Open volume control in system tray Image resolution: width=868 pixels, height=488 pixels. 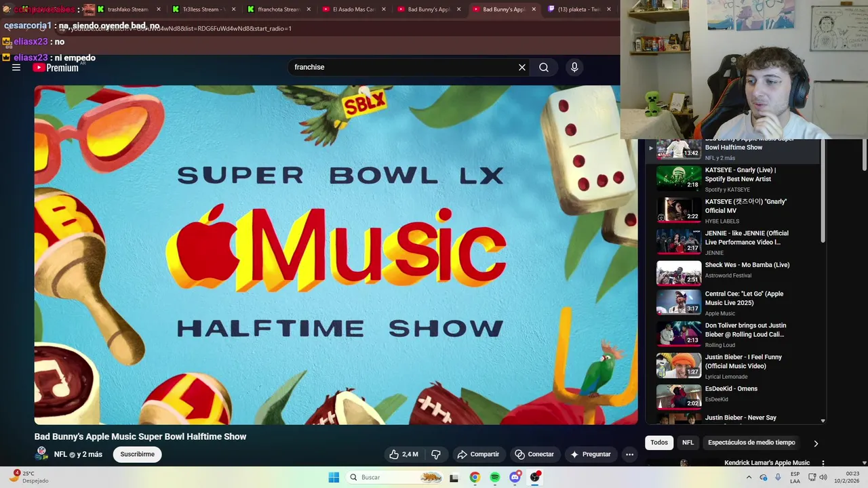pyautogui.click(x=823, y=477)
